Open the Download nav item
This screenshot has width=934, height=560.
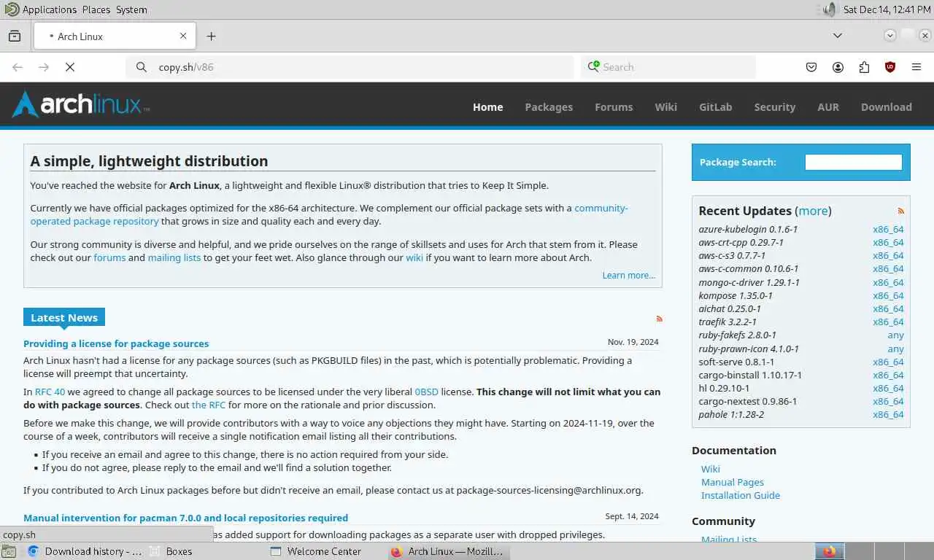pyautogui.click(x=886, y=107)
